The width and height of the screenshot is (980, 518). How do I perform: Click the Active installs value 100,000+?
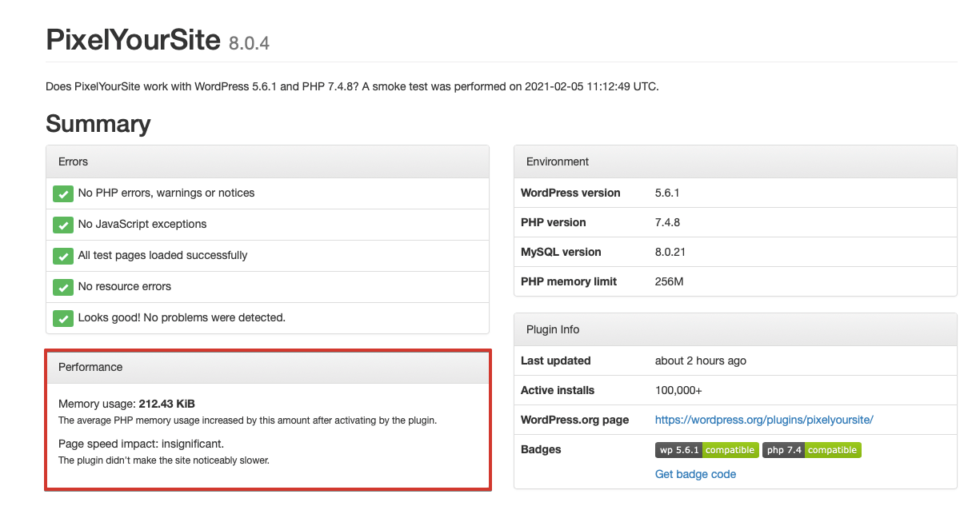(x=678, y=390)
